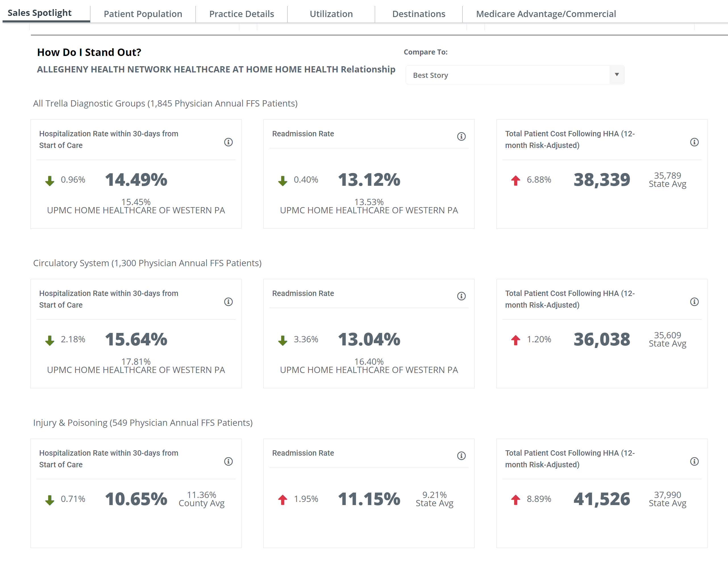Click green down arrow beside 3.36%
Image resolution: width=728 pixels, height=567 pixels.
tap(283, 341)
